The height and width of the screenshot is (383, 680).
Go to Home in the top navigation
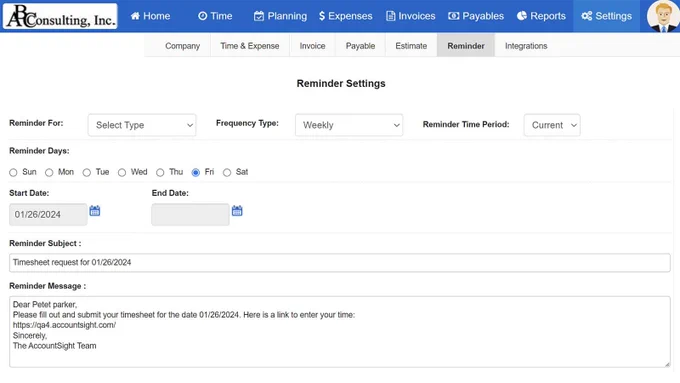click(157, 16)
